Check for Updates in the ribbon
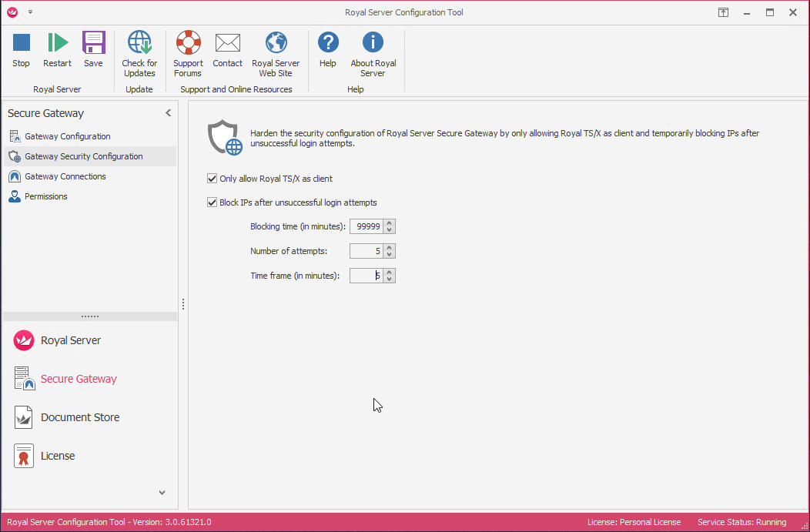 (x=139, y=54)
